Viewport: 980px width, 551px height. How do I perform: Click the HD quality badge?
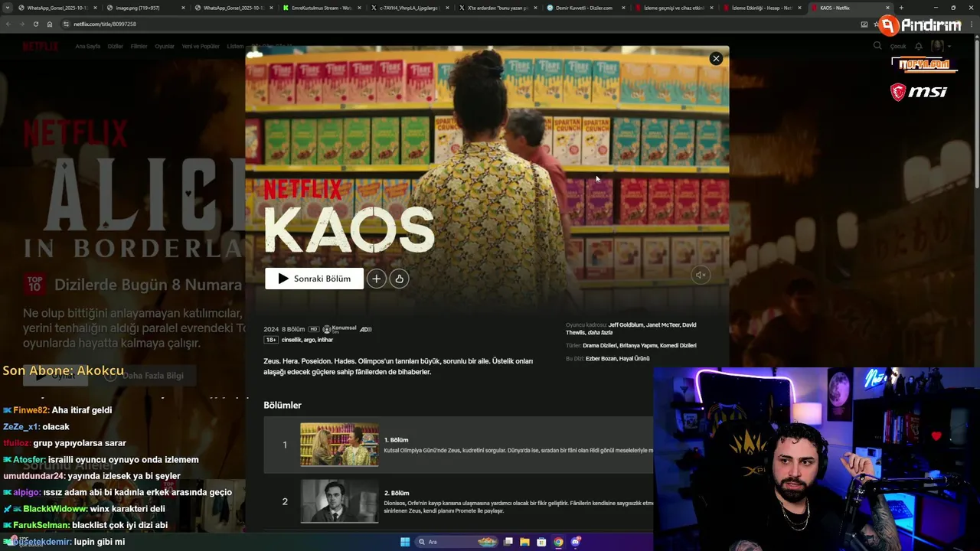[x=313, y=329]
